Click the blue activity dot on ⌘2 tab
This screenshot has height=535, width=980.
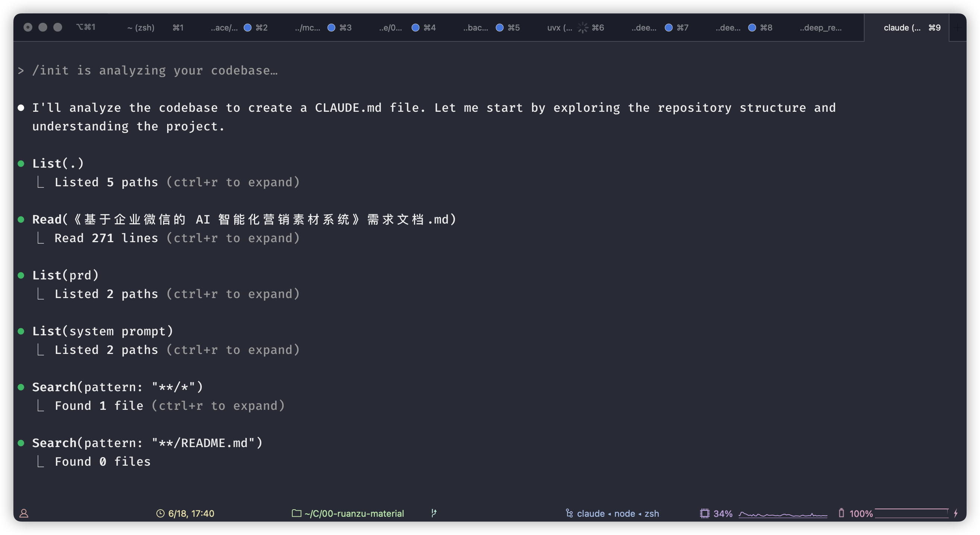[247, 28]
